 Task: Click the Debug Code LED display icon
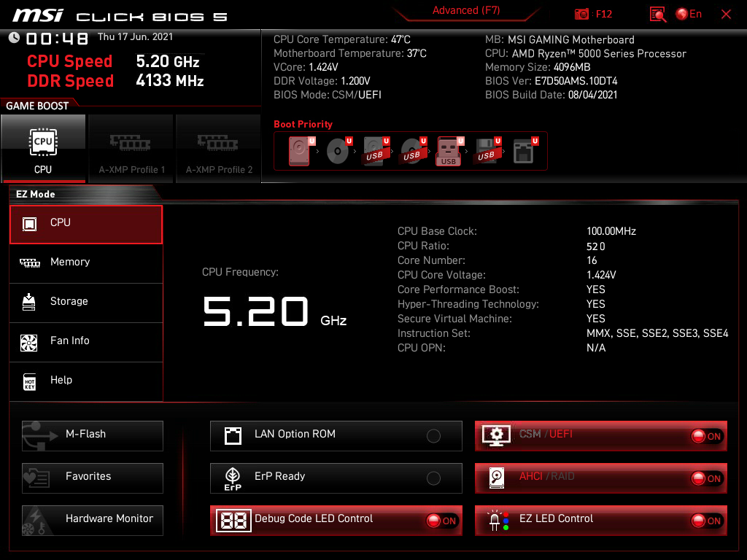233,520
